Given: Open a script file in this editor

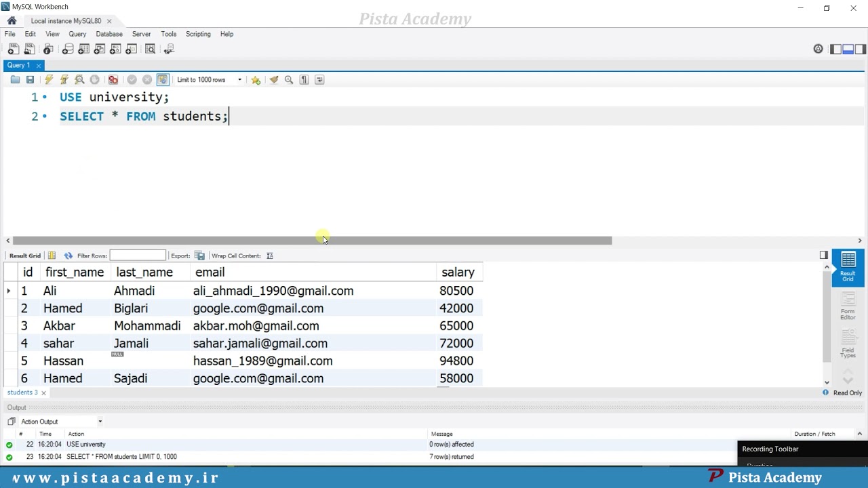Looking at the screenshot, I should pos(15,80).
